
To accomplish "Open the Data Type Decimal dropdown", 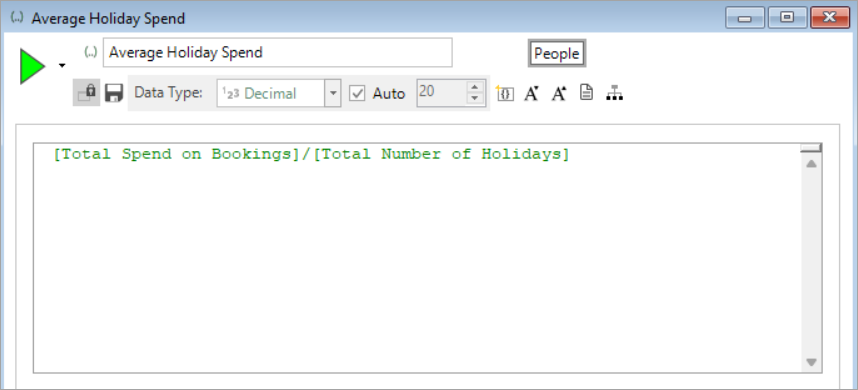I will point(332,93).
